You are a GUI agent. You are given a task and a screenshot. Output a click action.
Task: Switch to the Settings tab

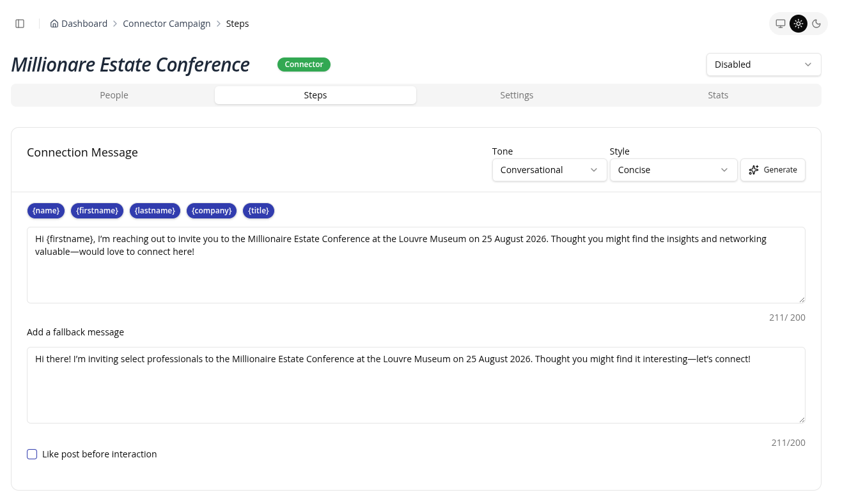tap(517, 95)
